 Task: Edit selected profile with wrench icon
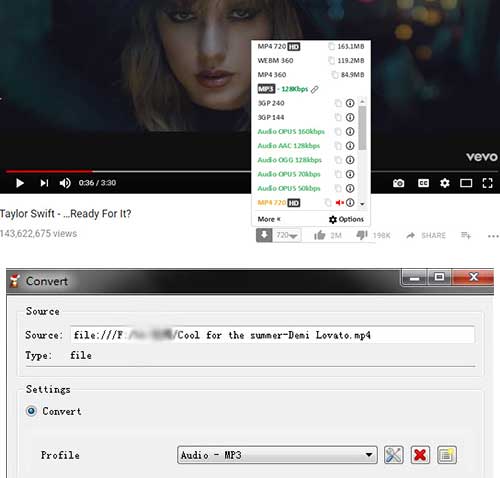(x=394, y=455)
